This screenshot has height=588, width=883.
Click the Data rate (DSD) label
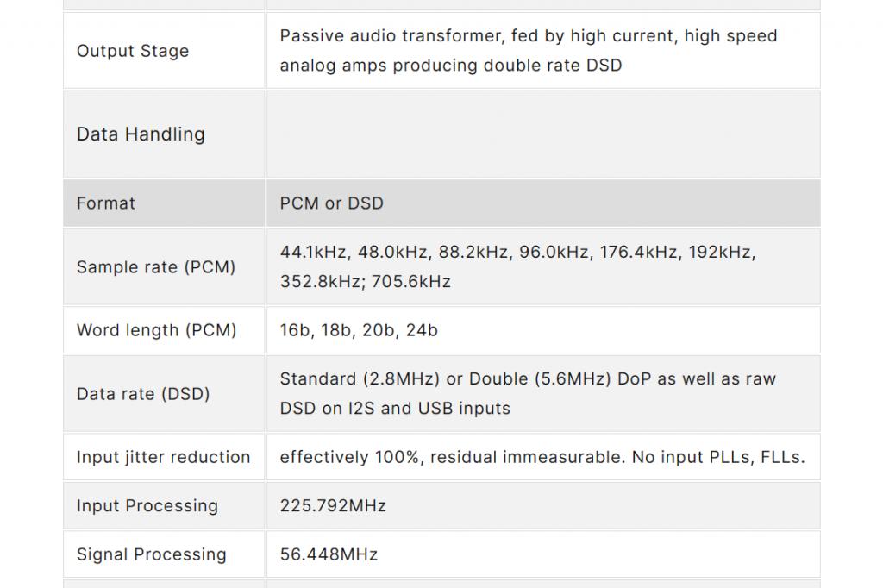144,394
